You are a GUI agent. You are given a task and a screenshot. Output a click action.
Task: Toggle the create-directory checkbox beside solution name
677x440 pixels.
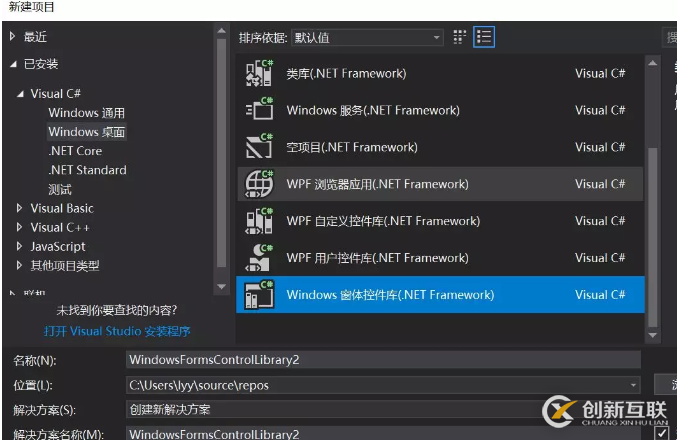point(661,433)
